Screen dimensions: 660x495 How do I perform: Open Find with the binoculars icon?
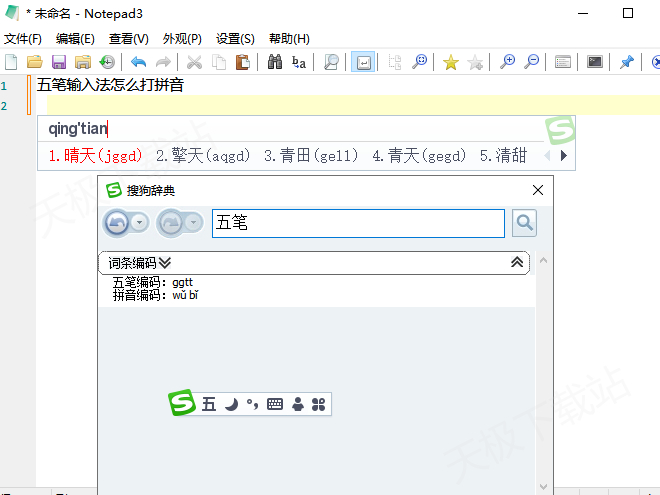[x=275, y=62]
